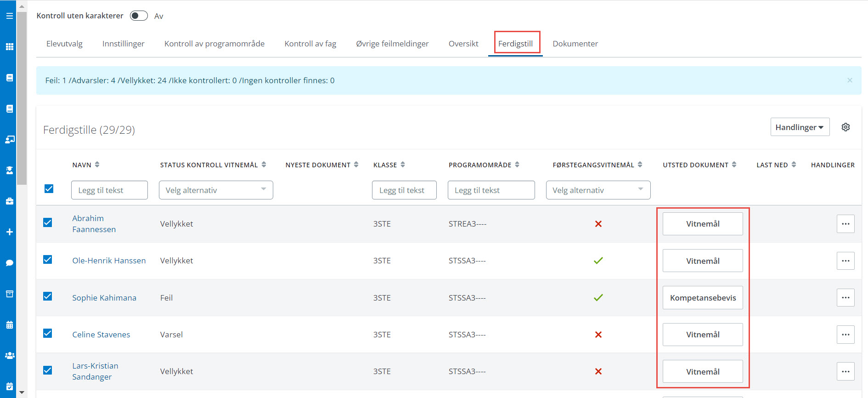This screenshot has width=868, height=398.
Task: Focus the NAVN filter text field
Action: (109, 190)
